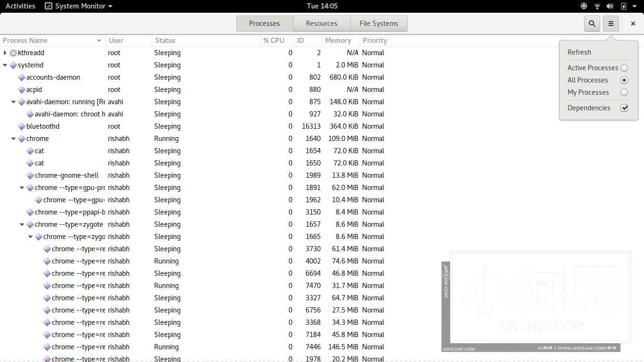Select the All Processes radio button
The width and height of the screenshot is (644, 362).
click(x=624, y=80)
